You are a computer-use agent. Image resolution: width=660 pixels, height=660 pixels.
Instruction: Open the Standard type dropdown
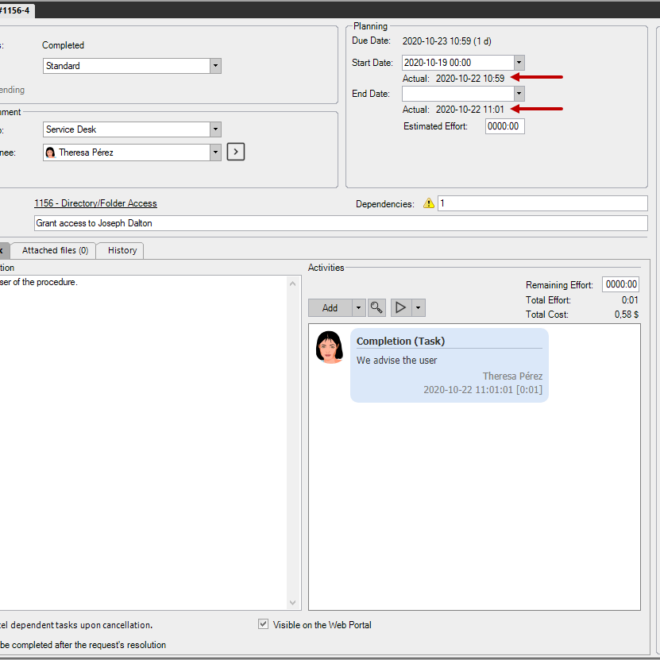[215, 66]
